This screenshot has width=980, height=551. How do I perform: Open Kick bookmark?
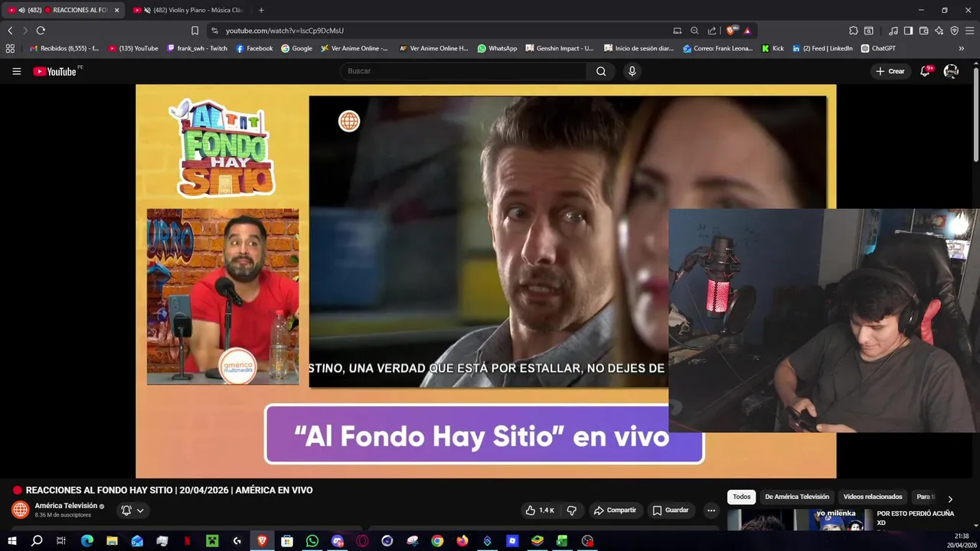pos(773,48)
